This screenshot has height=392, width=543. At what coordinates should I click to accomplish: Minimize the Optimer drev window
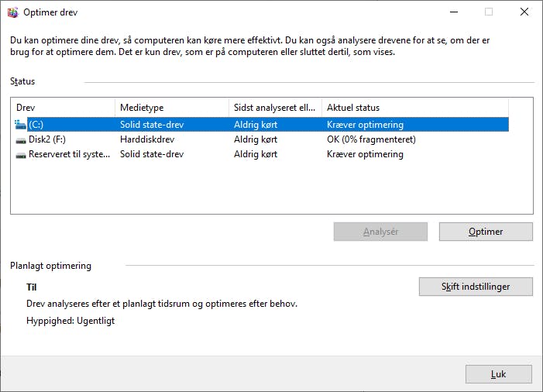pos(453,12)
